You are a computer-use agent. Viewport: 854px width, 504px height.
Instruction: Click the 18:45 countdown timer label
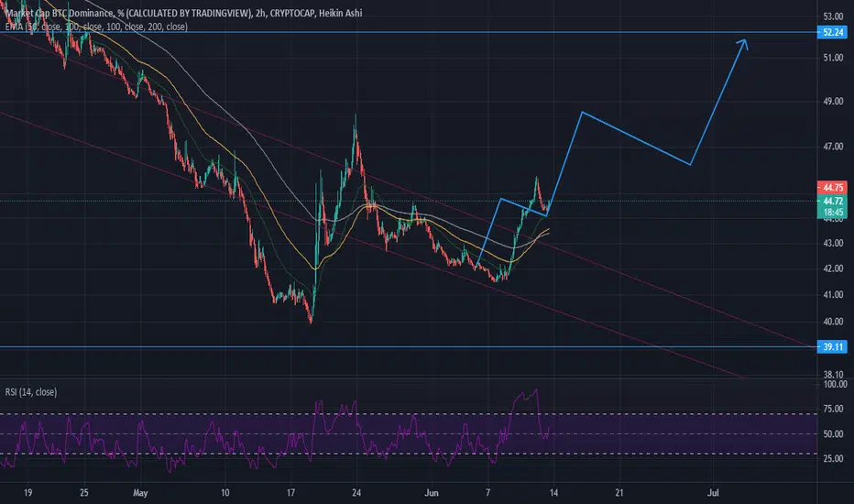point(833,212)
